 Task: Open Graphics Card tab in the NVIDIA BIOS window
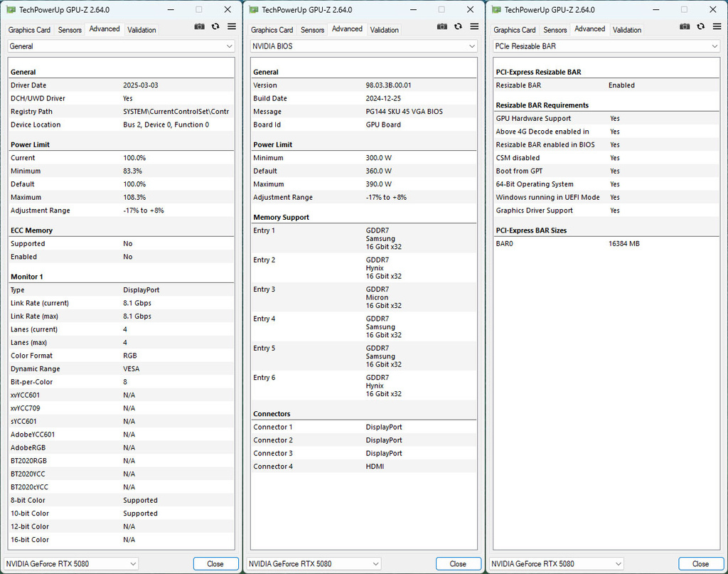(272, 30)
